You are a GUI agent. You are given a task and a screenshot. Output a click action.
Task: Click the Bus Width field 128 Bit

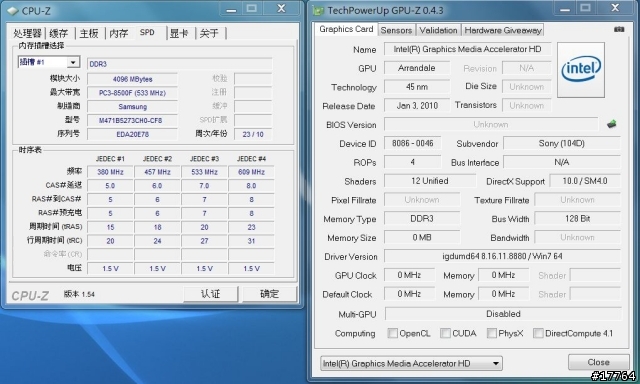577,219
